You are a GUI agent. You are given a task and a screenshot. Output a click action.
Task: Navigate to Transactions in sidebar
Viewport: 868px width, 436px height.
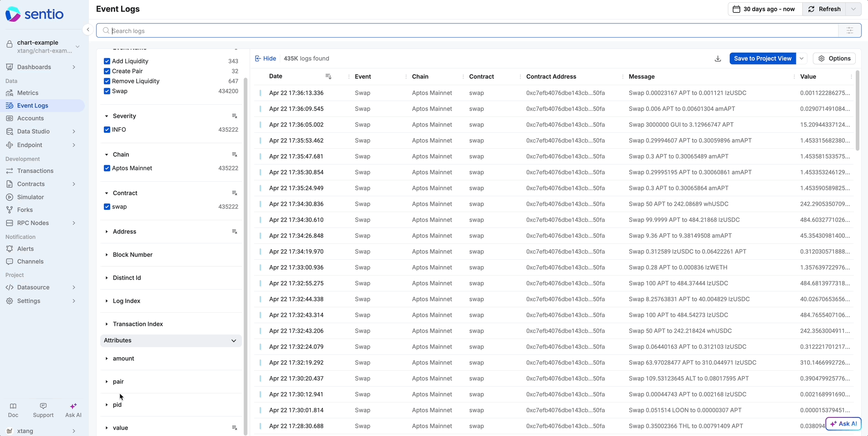(35, 171)
